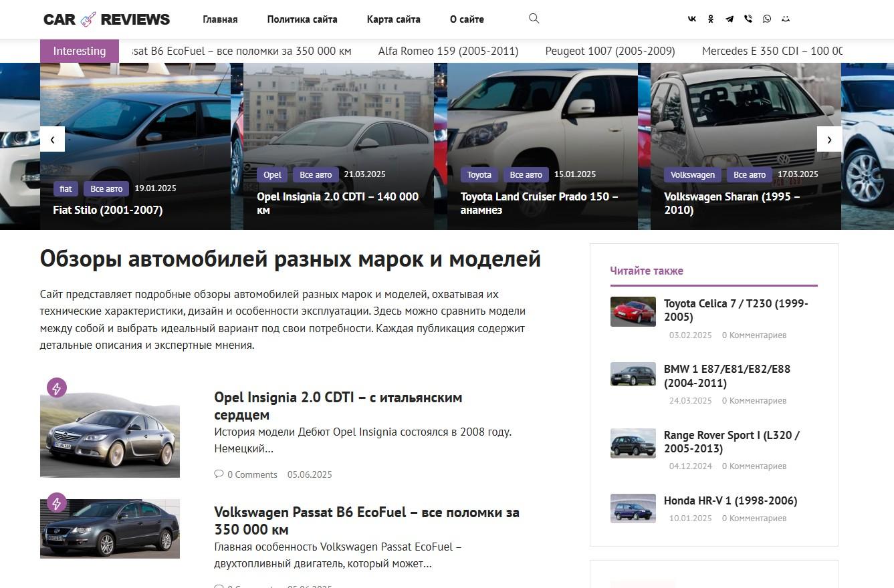Open BMW 1 E87/E81/E82/E88 sidebar link
Viewport: 894px width, 588px height.
point(727,376)
